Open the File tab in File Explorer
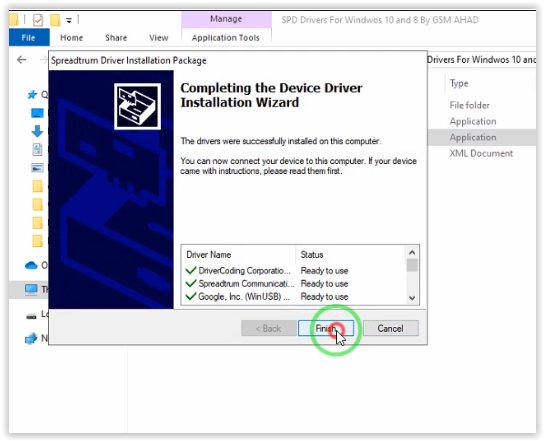 28,37
